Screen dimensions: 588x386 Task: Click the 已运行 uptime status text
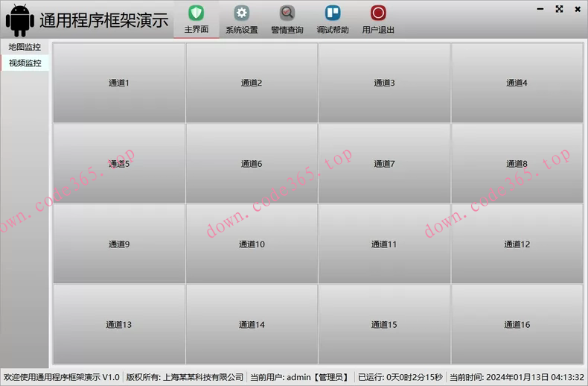[x=400, y=377]
